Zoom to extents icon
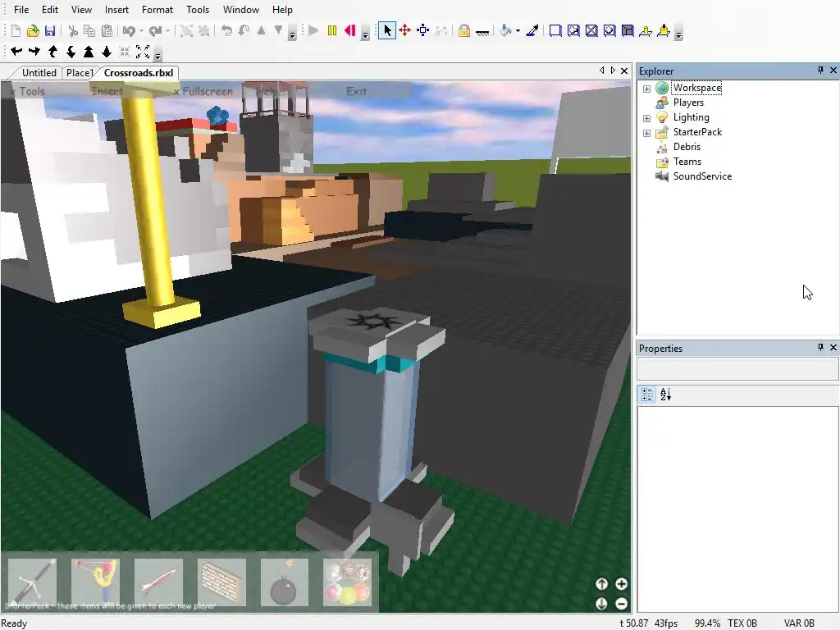 [x=143, y=52]
